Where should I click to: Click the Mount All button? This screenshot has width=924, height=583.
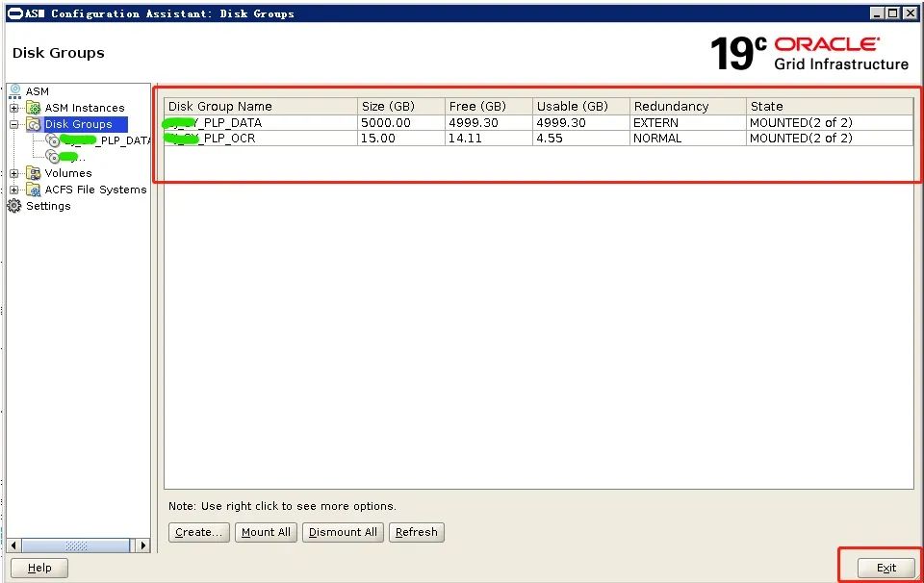[266, 532]
